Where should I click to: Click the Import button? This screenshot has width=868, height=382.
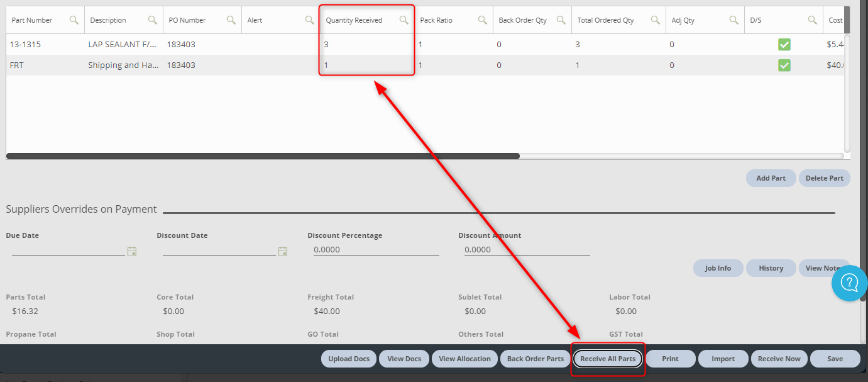pos(723,359)
